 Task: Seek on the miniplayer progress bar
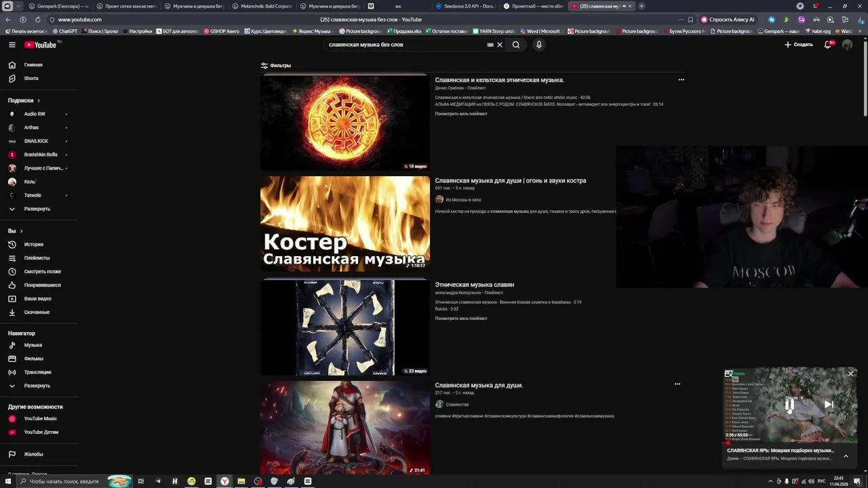[x=790, y=443]
